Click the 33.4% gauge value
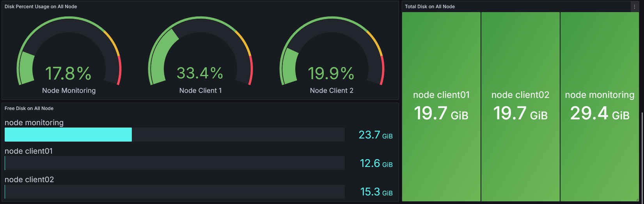644x204 pixels. pyautogui.click(x=200, y=73)
